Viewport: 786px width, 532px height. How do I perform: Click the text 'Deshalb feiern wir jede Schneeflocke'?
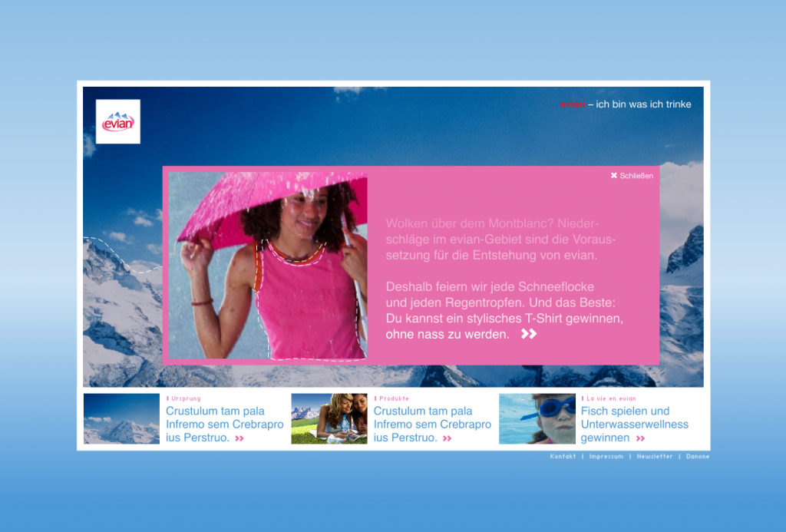tap(490, 287)
